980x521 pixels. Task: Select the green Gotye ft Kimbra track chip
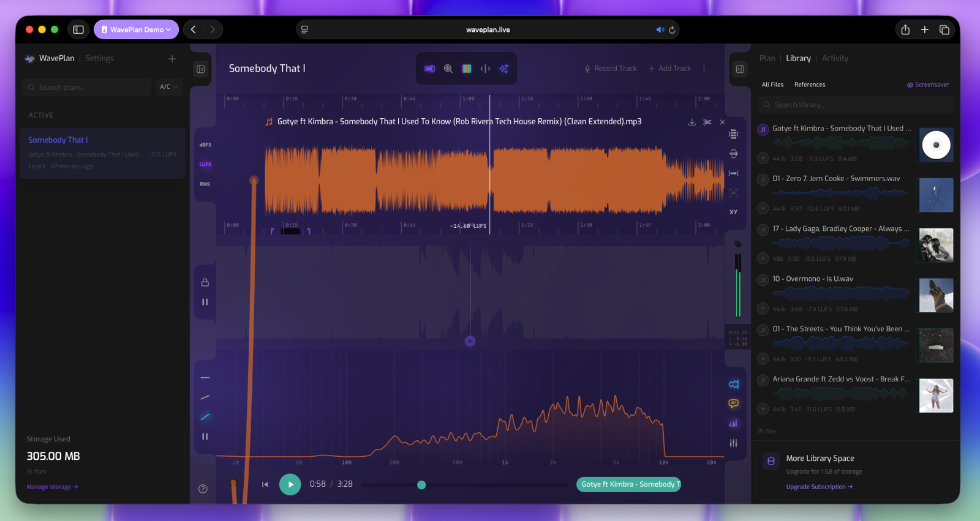(x=628, y=484)
